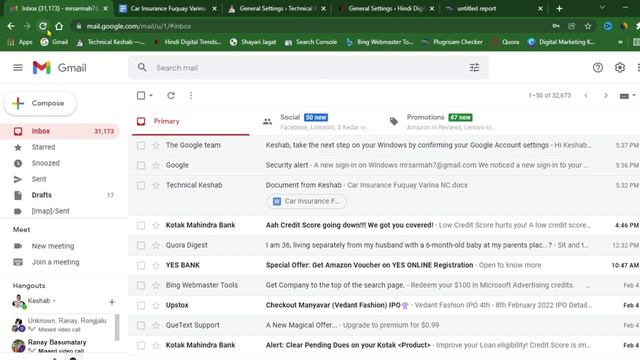Click the search magnifier icon

pyautogui.click(x=142, y=67)
